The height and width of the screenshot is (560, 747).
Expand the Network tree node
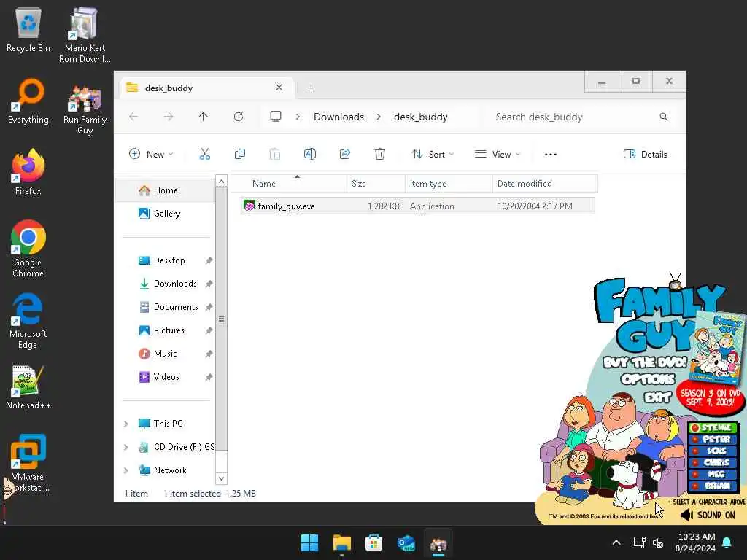point(125,470)
